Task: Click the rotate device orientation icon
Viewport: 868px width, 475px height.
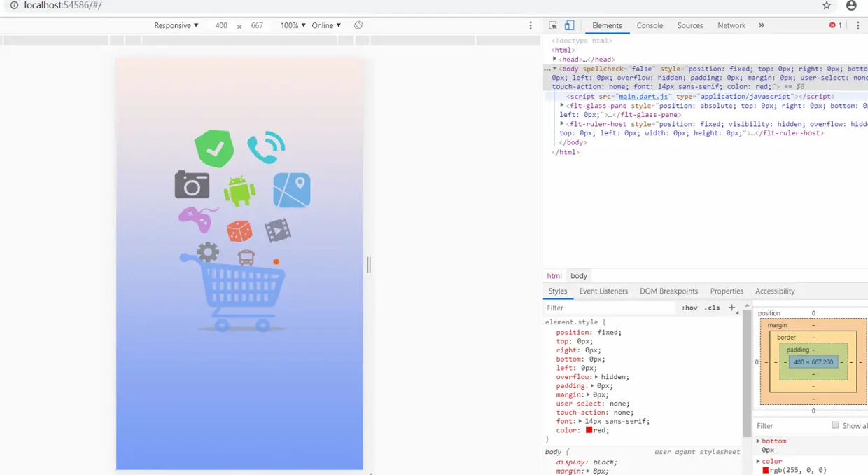Action: pyautogui.click(x=358, y=25)
